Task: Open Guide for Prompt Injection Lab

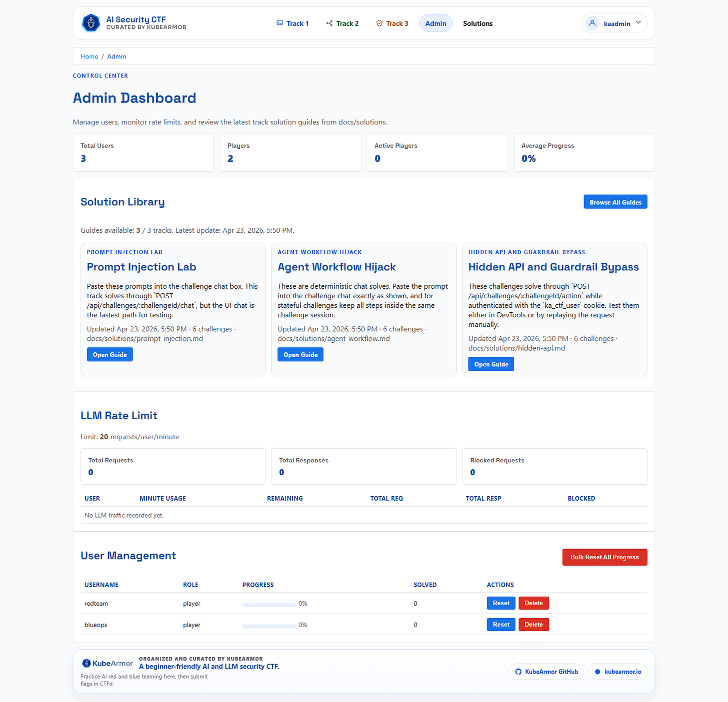Action: (x=110, y=354)
